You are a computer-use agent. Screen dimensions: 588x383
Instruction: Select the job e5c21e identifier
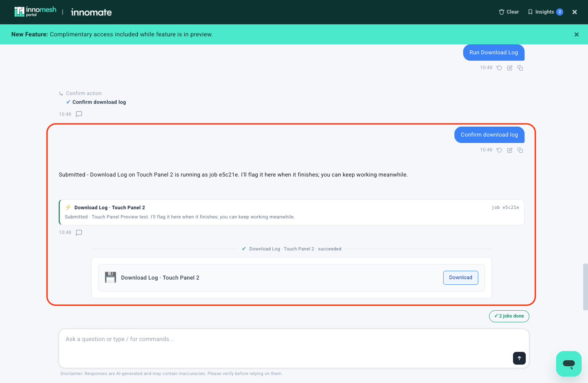[x=505, y=208]
